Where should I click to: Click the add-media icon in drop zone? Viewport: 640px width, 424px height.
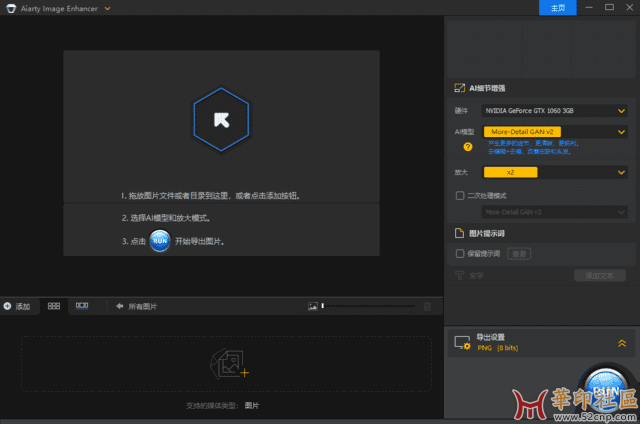[229, 364]
